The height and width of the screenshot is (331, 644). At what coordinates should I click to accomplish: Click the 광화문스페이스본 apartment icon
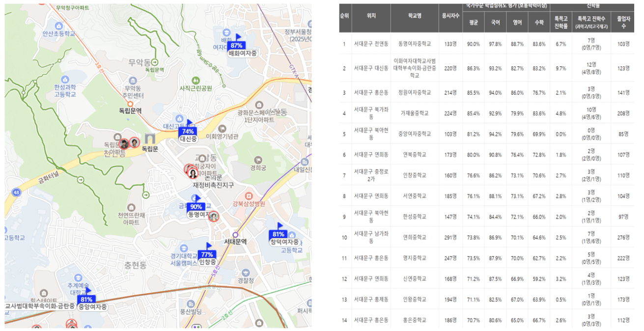click(x=258, y=105)
